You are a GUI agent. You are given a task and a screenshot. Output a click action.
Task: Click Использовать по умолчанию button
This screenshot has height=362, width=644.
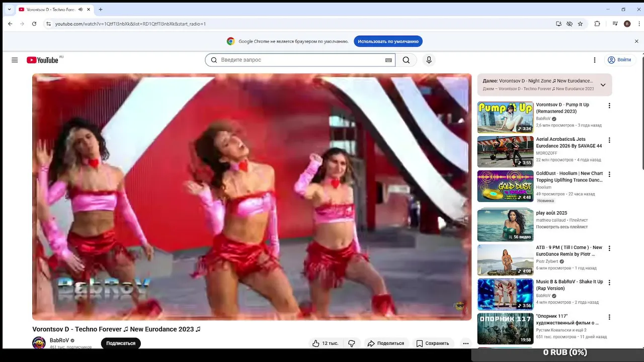point(388,41)
